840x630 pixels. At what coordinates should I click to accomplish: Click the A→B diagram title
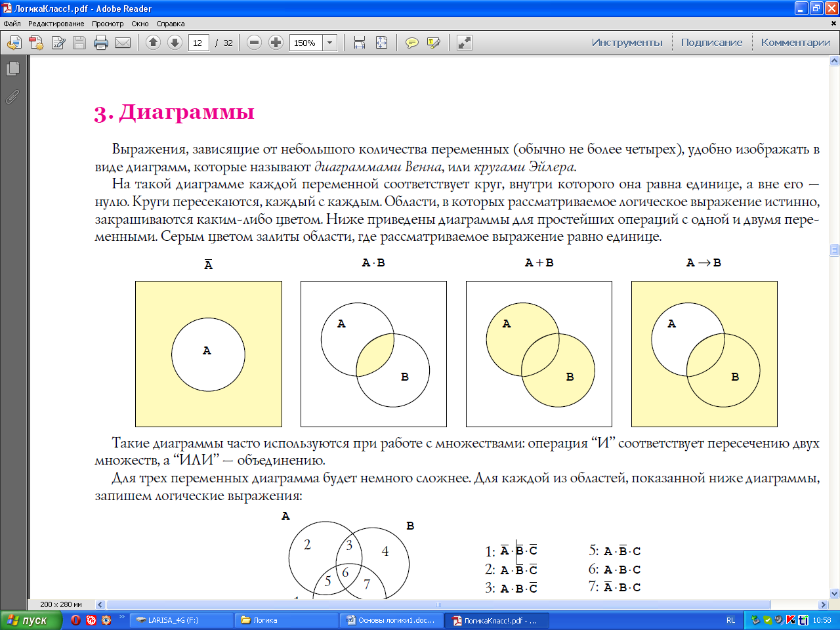pos(703,262)
